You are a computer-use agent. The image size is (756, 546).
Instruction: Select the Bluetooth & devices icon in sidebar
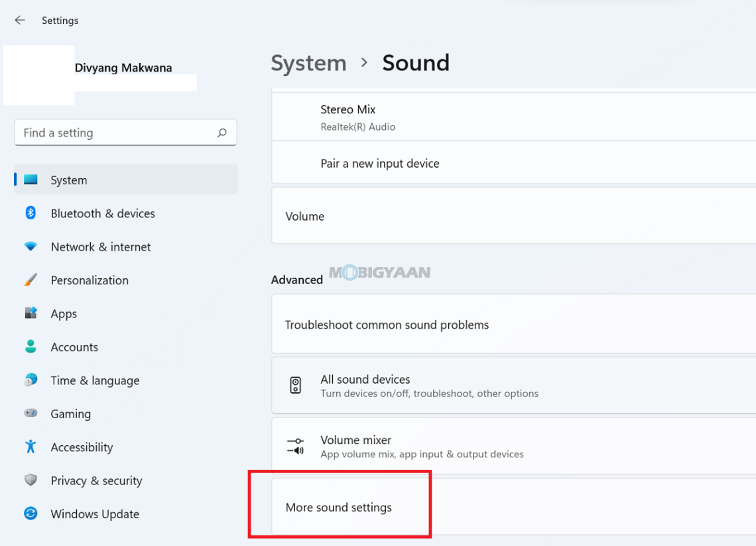(x=31, y=213)
